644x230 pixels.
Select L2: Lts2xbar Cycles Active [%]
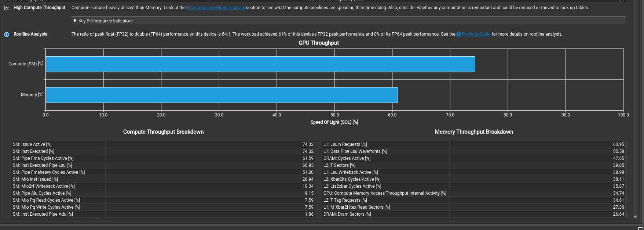474,186
